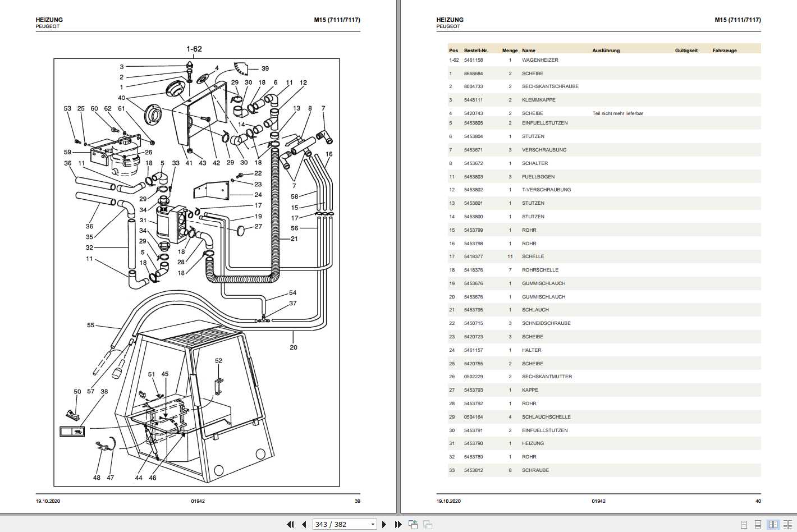The width and height of the screenshot is (797, 532).
Task: Open the page number dropdown arrow
Action: point(373,524)
